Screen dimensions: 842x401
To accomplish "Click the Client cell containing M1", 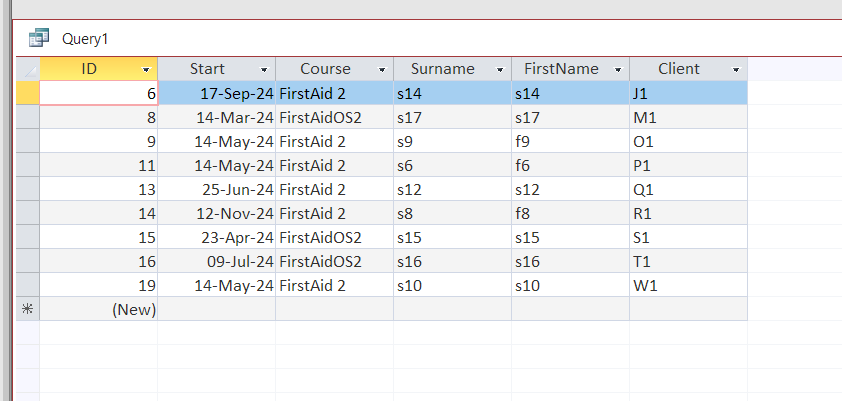I will click(x=688, y=117).
